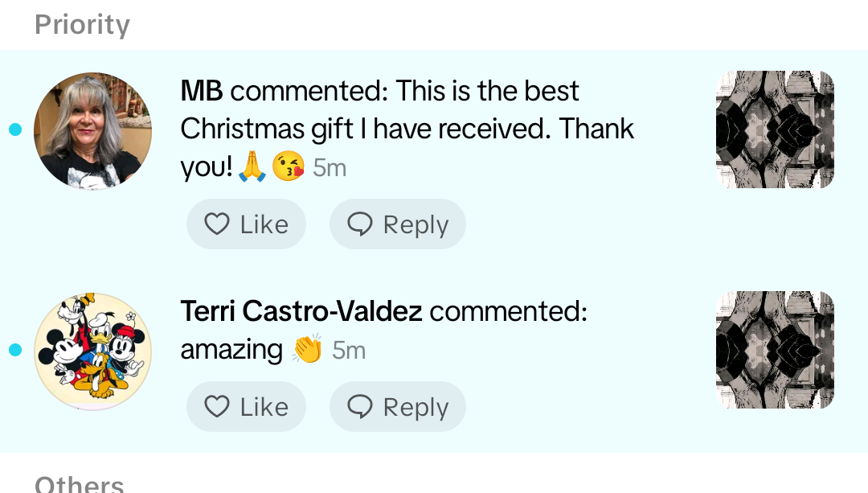Click the Terri Castro-Valdez name
Viewport: 868px width, 493px height.
tap(301, 311)
